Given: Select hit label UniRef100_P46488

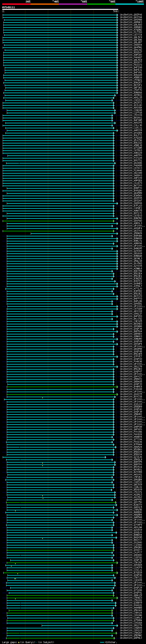Looking at the screenshot, I should (x=131, y=165).
